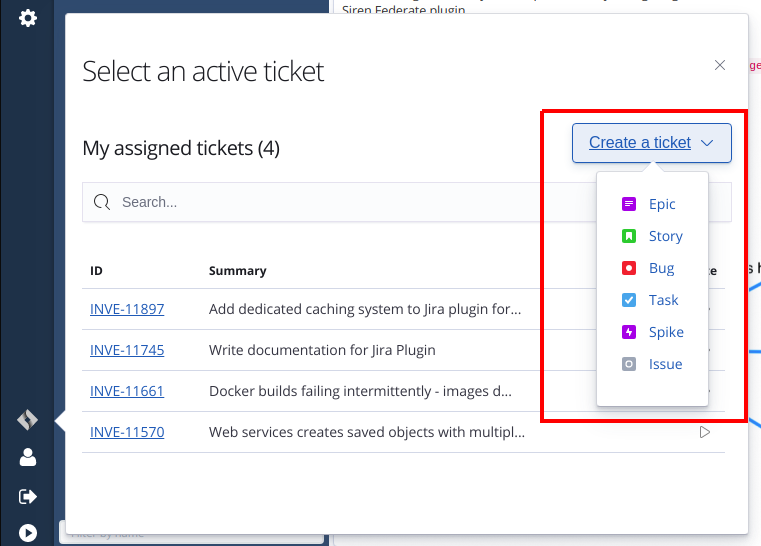The height and width of the screenshot is (546, 761).
Task: Choose Task from the ticket menu
Action: coord(663,300)
